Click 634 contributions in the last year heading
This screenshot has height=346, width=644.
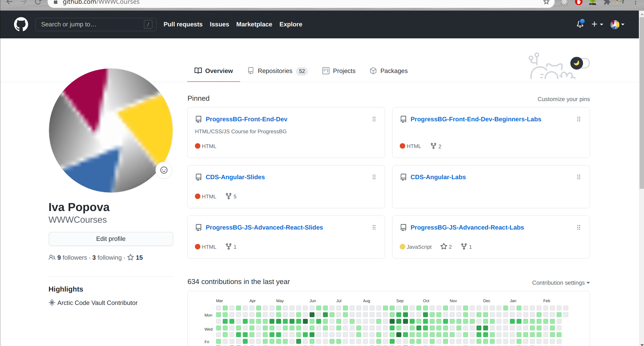(238, 282)
